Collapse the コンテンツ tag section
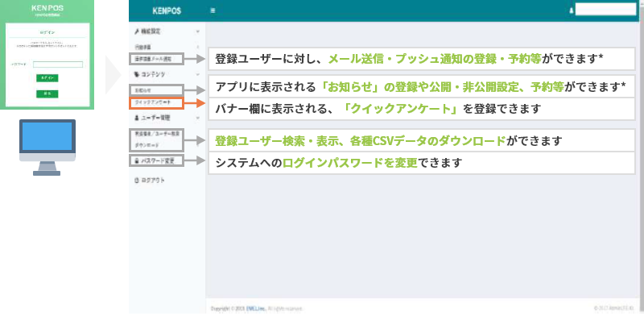644x316 pixels. coord(167,74)
